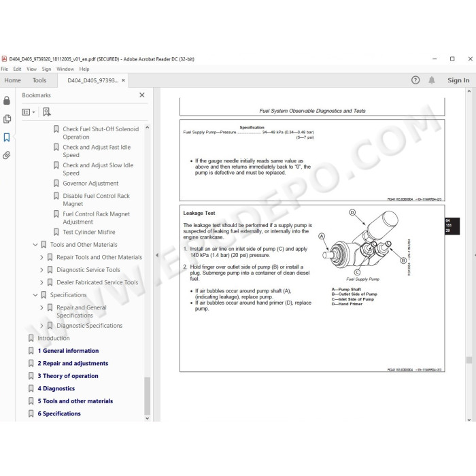The width and height of the screenshot is (476, 476).
Task: Click the Leakage Test heading in document
Action: coord(199,213)
